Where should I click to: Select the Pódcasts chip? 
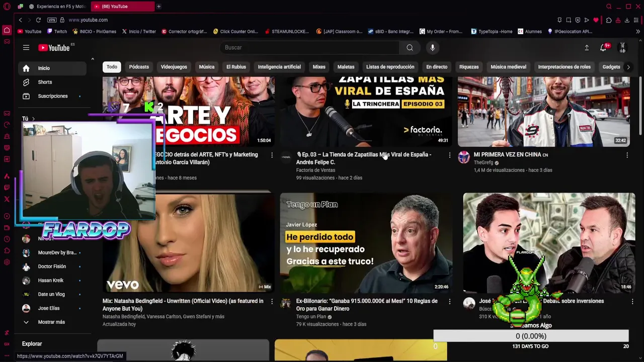click(139, 67)
